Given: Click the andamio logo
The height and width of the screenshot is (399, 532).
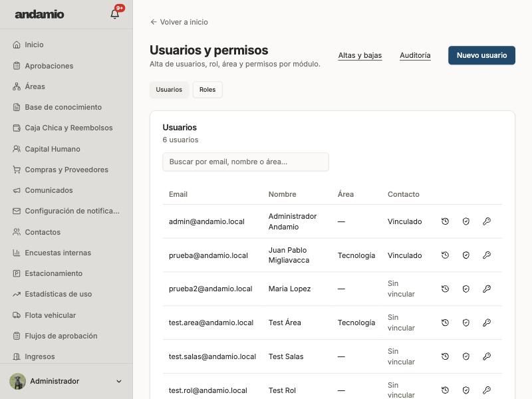Looking at the screenshot, I should click(x=39, y=14).
